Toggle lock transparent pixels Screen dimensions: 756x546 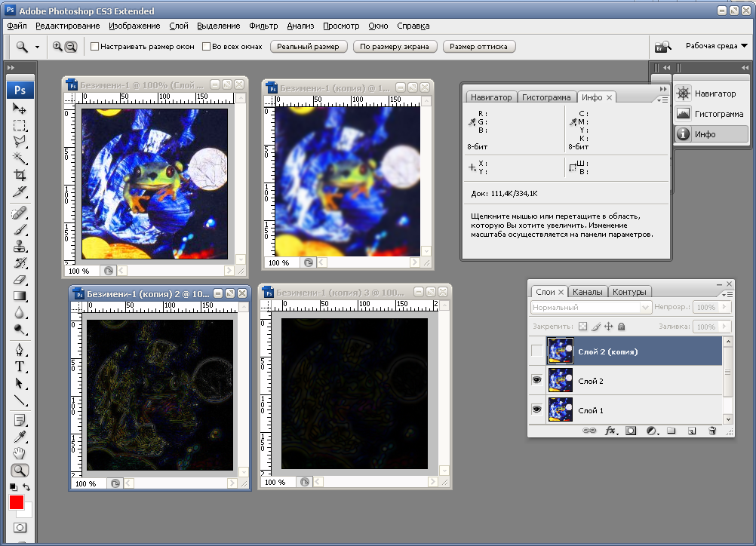pos(583,327)
